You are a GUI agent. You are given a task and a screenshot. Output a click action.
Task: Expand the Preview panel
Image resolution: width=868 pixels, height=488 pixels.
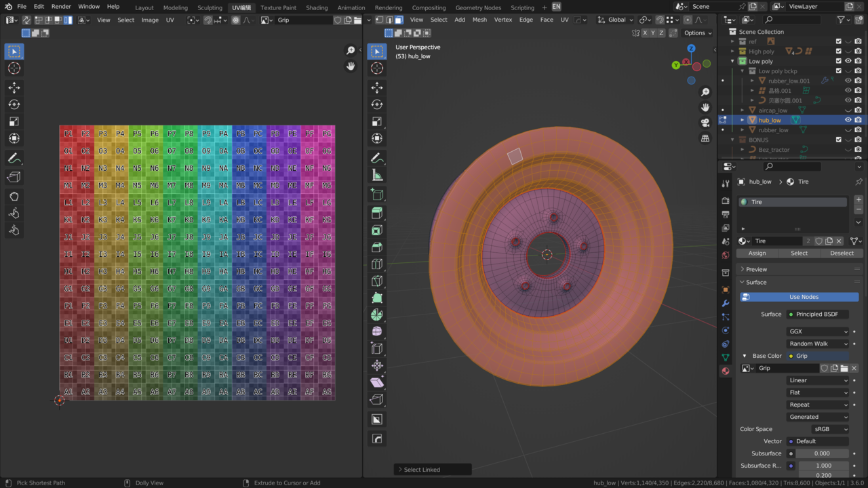point(756,269)
